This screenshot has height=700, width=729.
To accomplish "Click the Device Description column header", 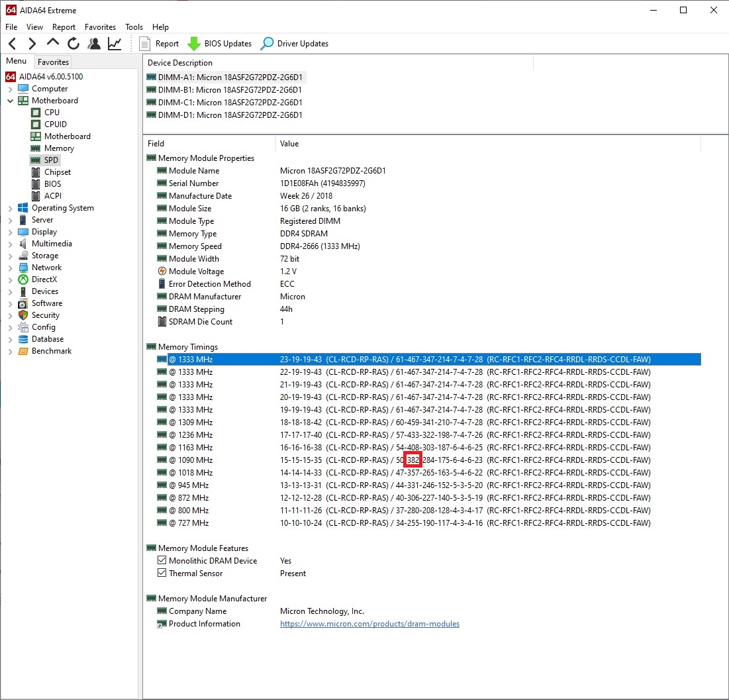I will 338,63.
